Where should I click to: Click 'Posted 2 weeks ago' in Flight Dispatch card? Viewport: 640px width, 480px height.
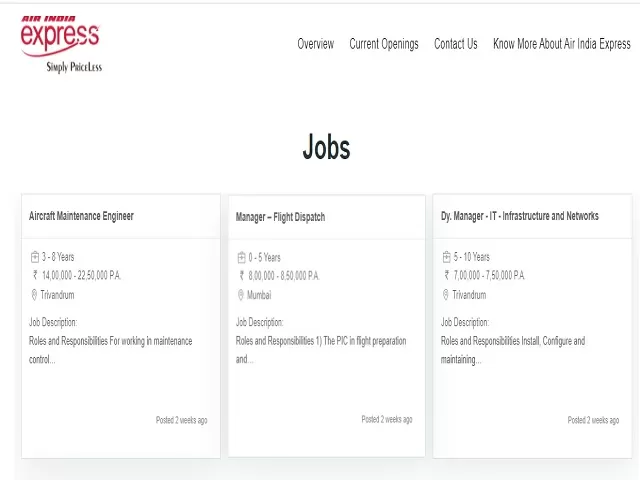[387, 419]
